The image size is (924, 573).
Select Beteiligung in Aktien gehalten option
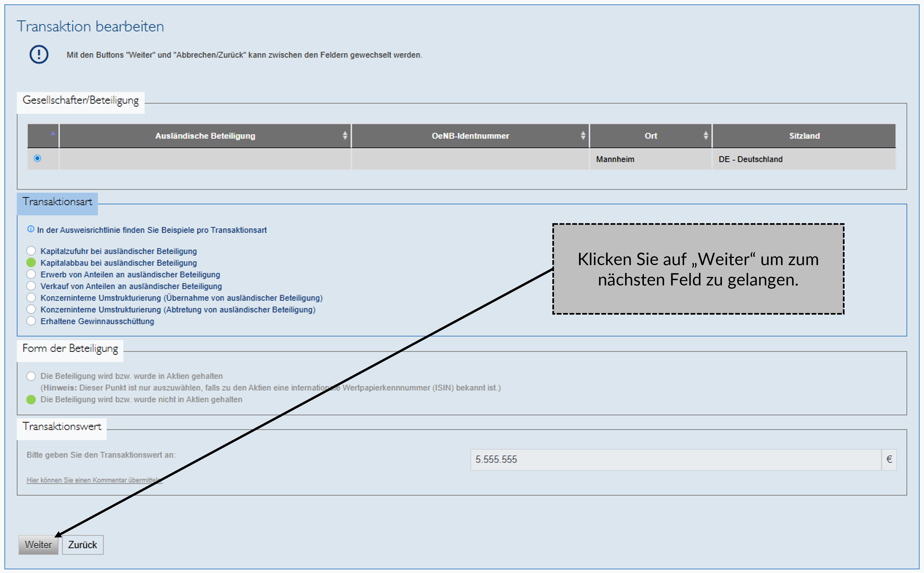point(31,376)
